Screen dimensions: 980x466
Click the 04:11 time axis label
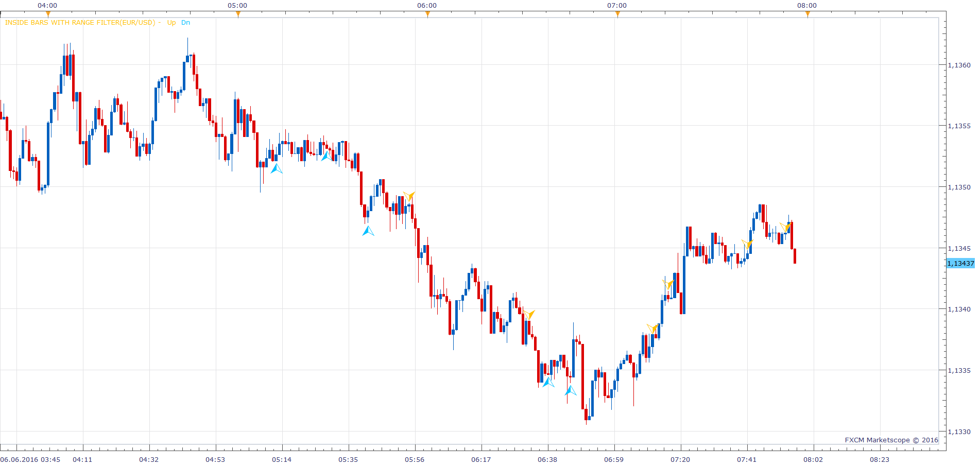82,459
